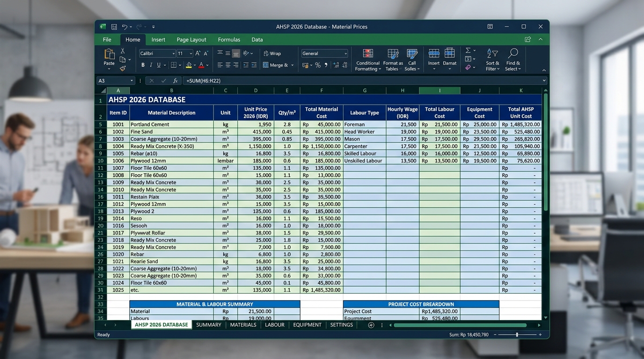This screenshot has height=359, width=644.
Task: Click the Decrease Decimal icon
Action: point(344,65)
